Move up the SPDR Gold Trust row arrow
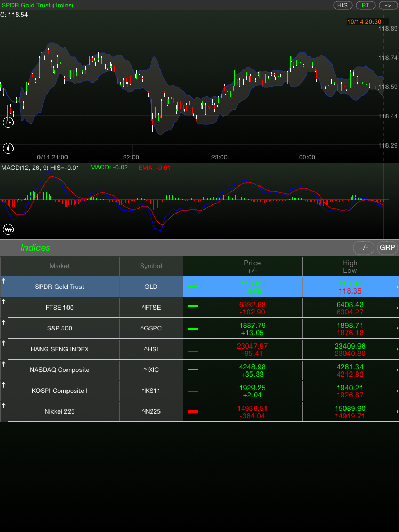Viewport: 399px width, 532px height. 4,281
